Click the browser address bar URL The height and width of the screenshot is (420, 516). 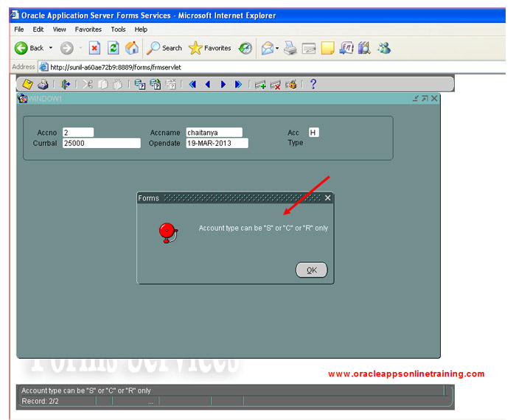[x=116, y=67]
